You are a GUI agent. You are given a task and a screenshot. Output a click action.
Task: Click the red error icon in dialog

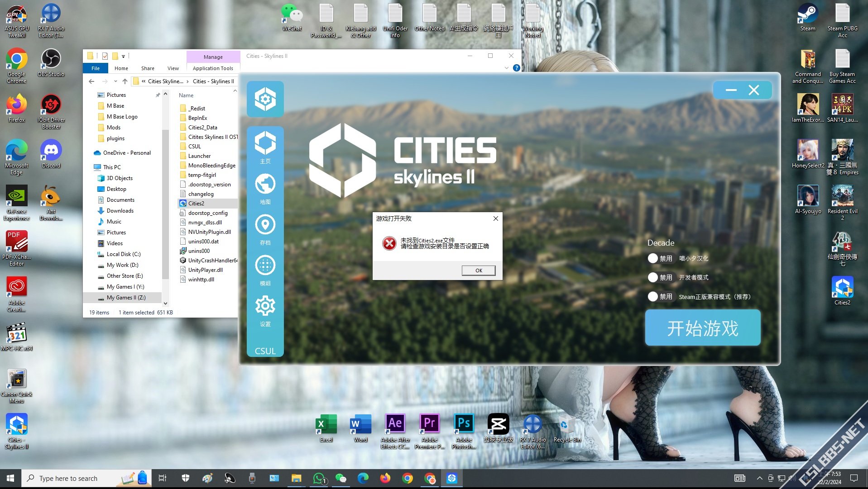pos(389,243)
